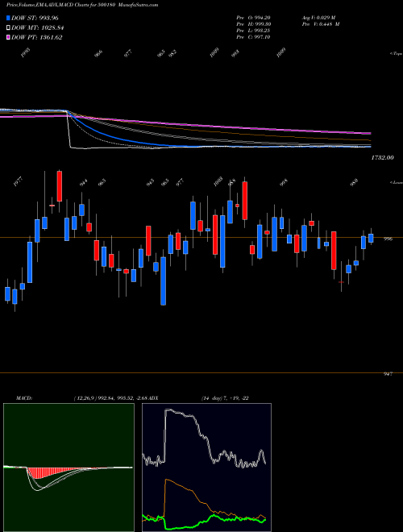Click the 'Pre H: 999.30' value
The image size is (403, 532).
(253, 24)
